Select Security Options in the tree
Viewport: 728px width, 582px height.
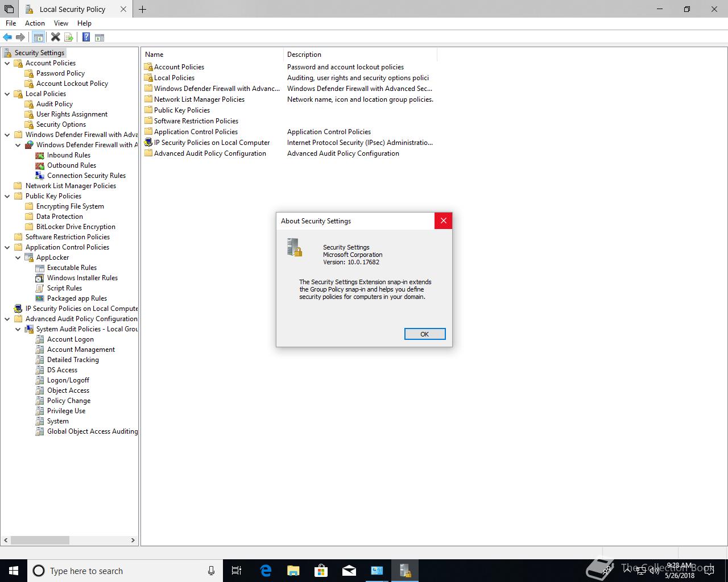(x=61, y=124)
